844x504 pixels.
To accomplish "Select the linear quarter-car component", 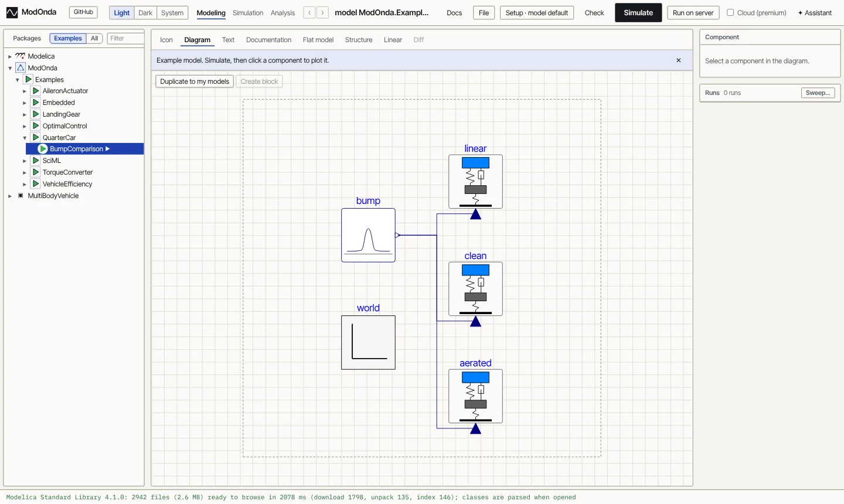I will [x=475, y=182].
